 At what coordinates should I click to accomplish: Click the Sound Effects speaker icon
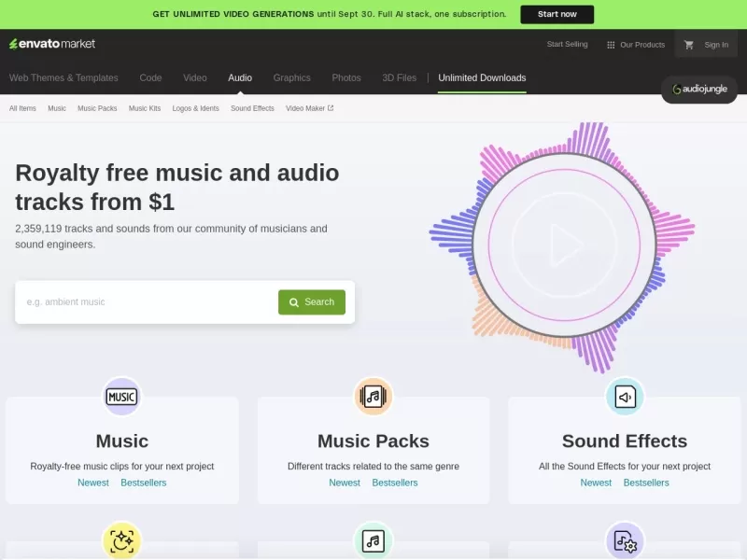[x=626, y=397]
